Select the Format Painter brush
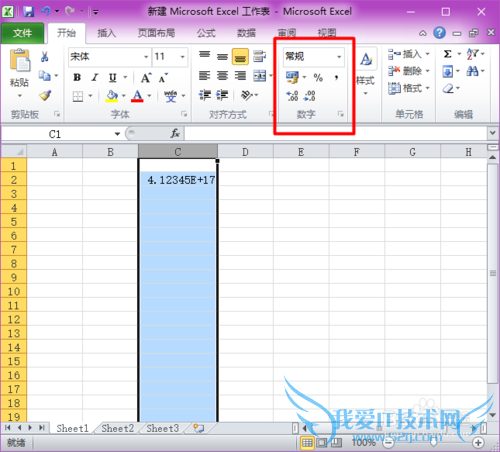500x452 pixels. 45,95
